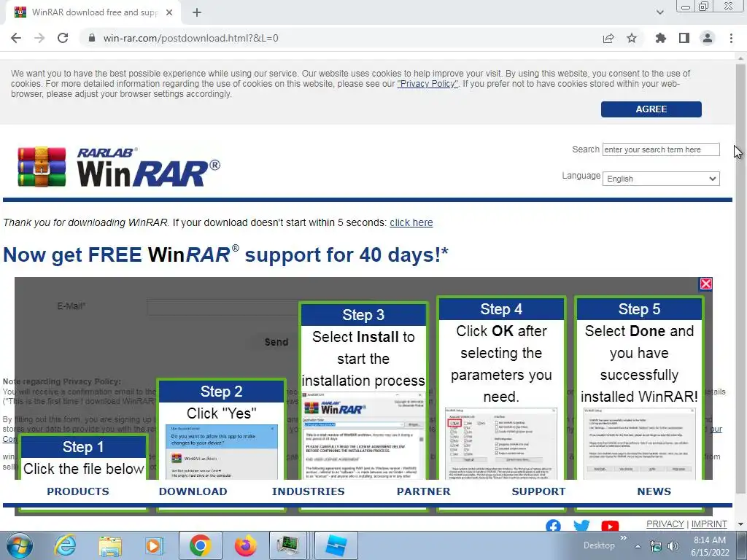
Task: Open the browser side panel icon
Action: [x=684, y=38]
